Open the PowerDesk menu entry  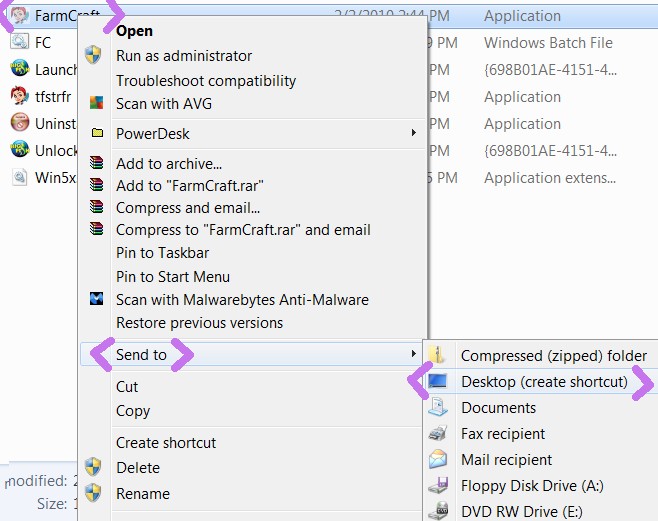coord(152,134)
